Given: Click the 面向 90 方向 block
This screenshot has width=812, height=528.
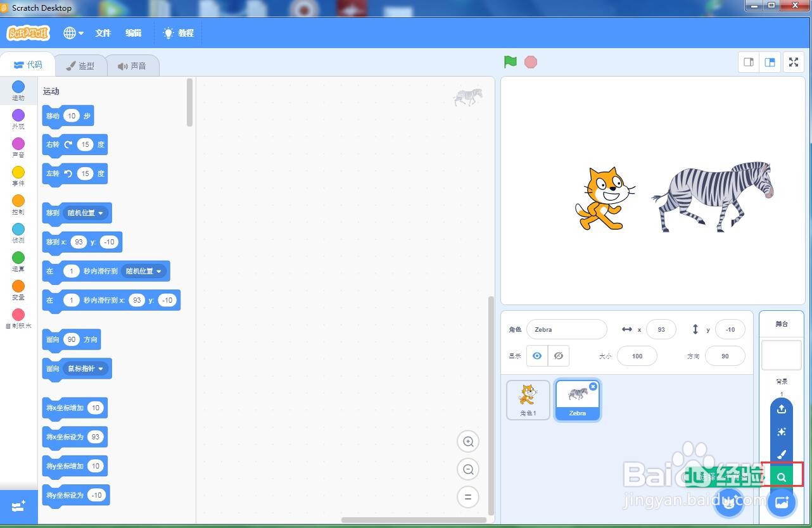Looking at the screenshot, I should coord(72,340).
